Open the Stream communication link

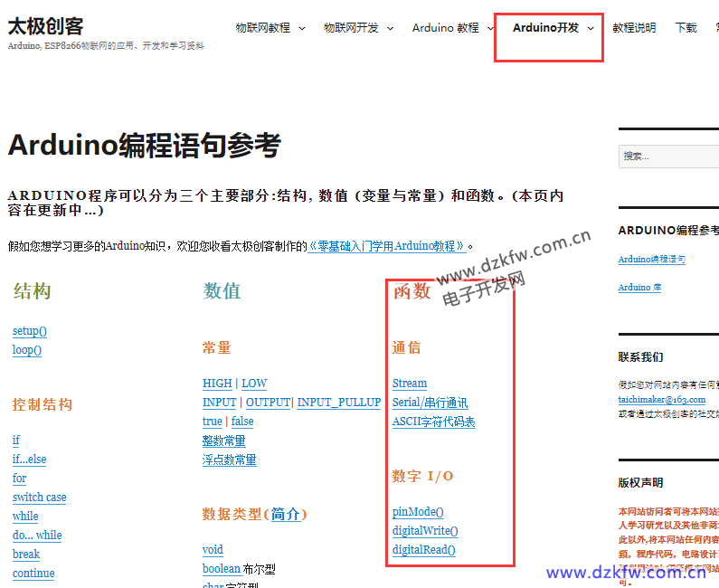tap(410, 384)
